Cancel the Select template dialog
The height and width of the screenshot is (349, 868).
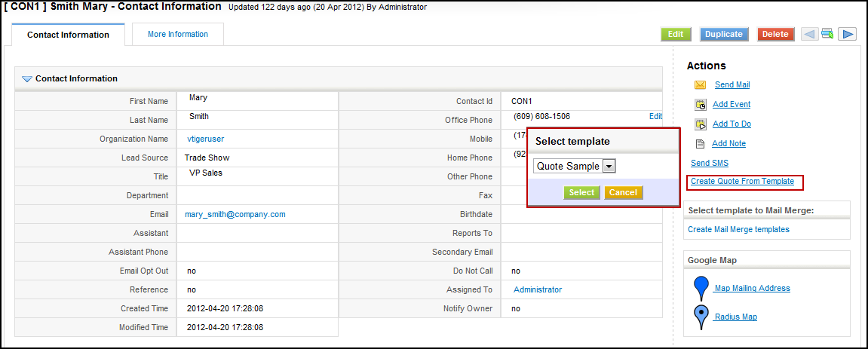pyautogui.click(x=623, y=192)
